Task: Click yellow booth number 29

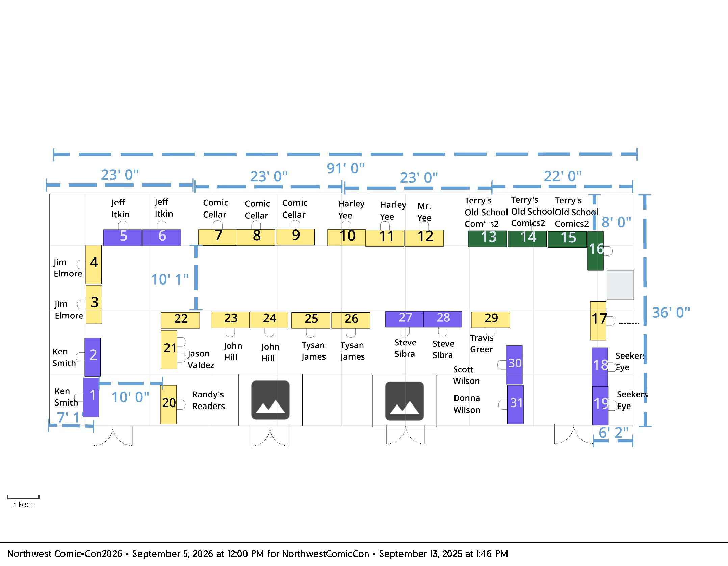Action: pyautogui.click(x=491, y=319)
